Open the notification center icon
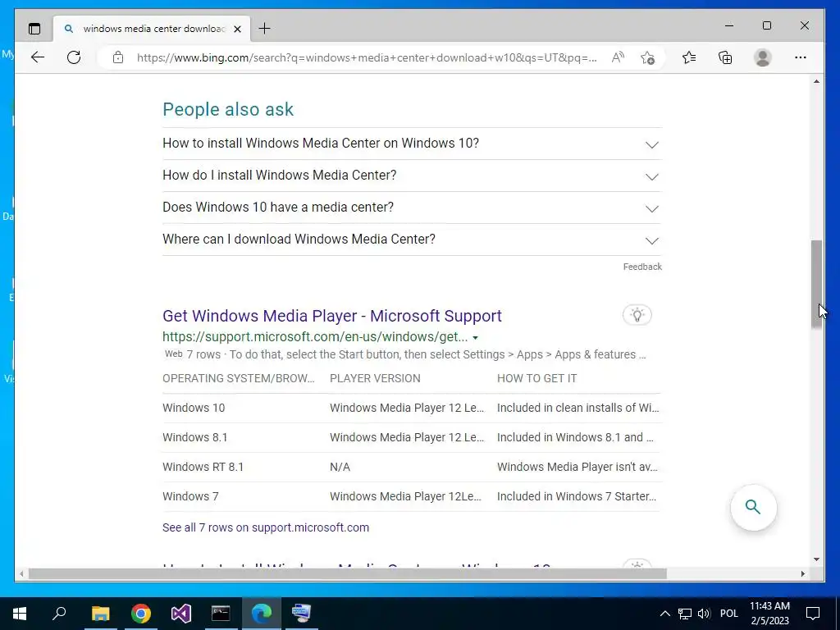The width and height of the screenshot is (840, 630). click(x=813, y=614)
